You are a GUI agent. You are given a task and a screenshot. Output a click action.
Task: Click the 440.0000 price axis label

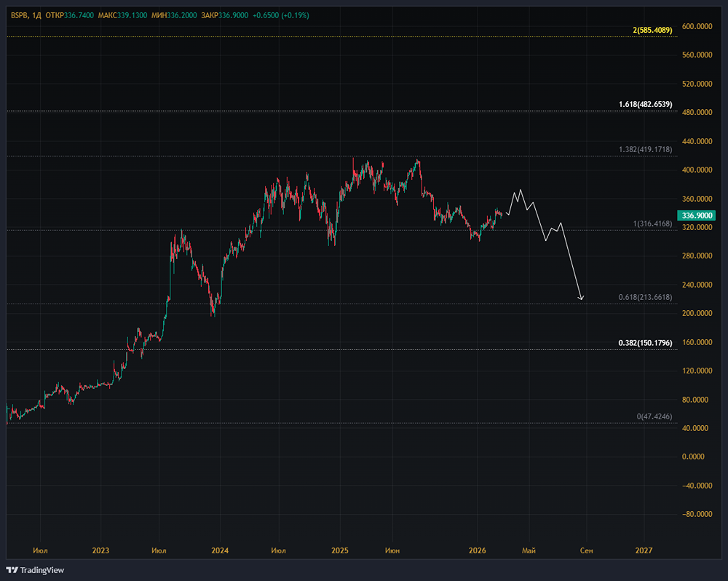click(697, 141)
